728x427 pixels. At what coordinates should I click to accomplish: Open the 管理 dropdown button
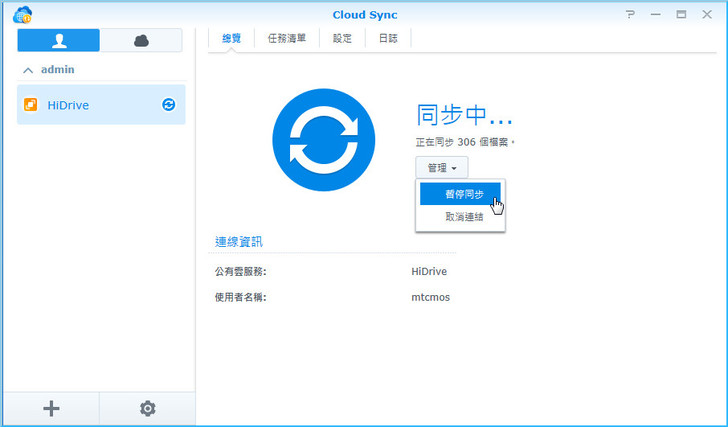(441, 168)
